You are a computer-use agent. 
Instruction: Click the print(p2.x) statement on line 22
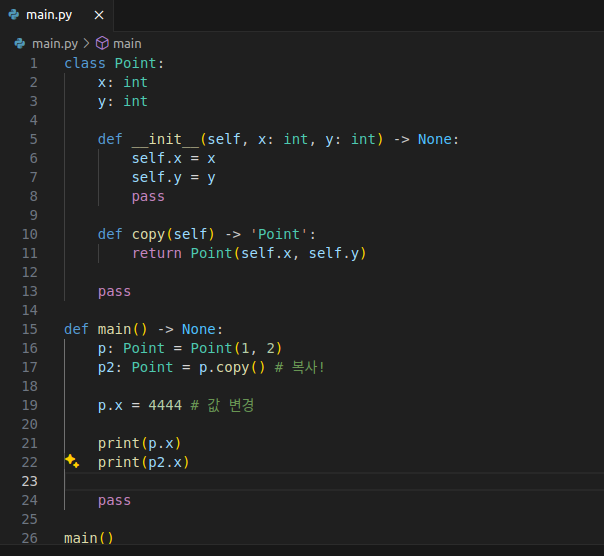143,462
